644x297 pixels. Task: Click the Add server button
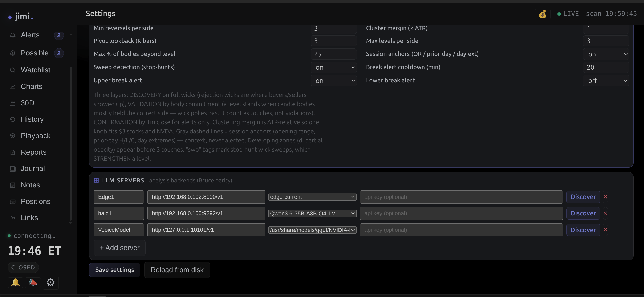[x=120, y=248]
